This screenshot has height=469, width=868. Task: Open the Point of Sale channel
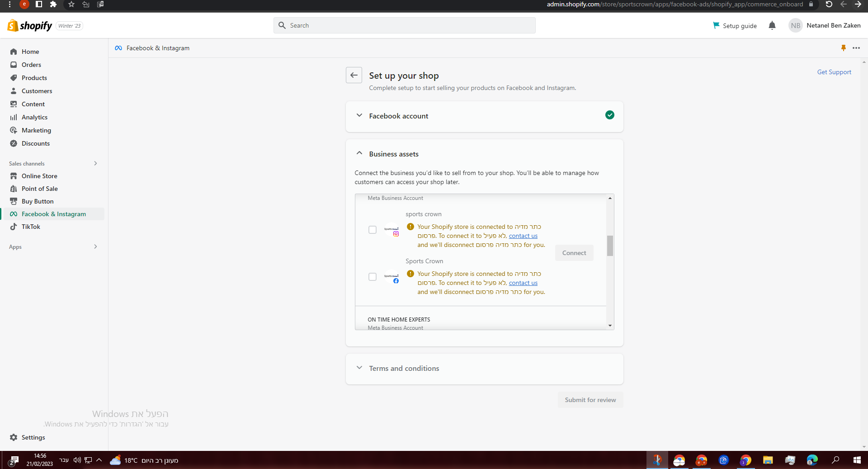(x=40, y=189)
